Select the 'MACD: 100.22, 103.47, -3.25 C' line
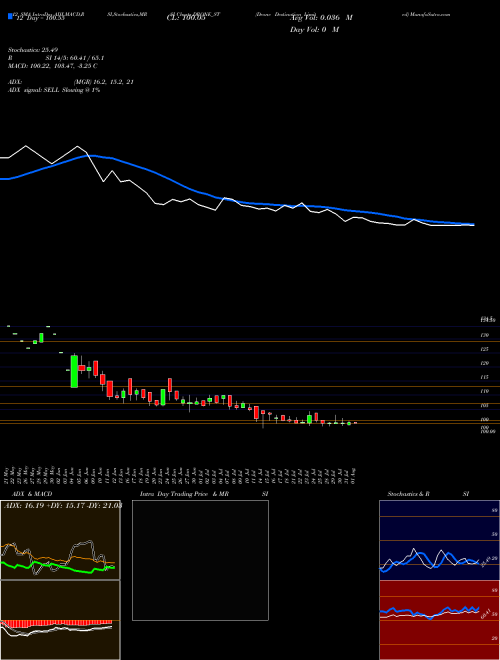 point(53,66)
